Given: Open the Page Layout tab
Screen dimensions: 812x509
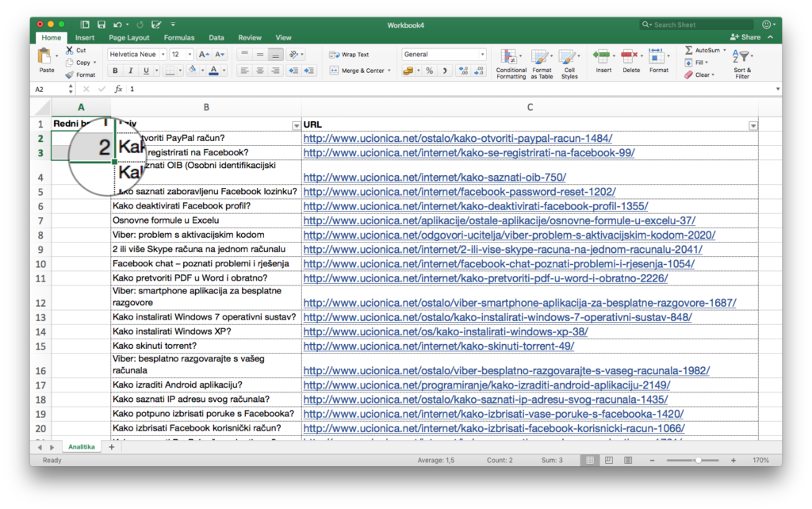Looking at the screenshot, I should click(129, 37).
